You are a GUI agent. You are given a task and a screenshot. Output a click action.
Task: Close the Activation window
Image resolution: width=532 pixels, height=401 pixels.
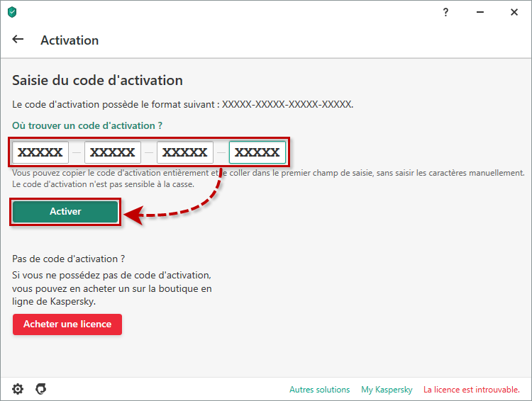(x=514, y=13)
